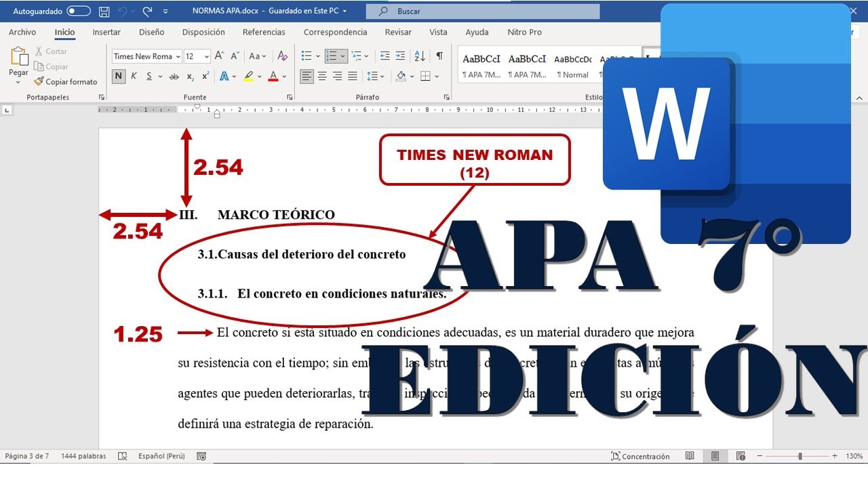The image size is (868, 488).
Task: Open the Referencias tab
Action: tap(264, 32)
